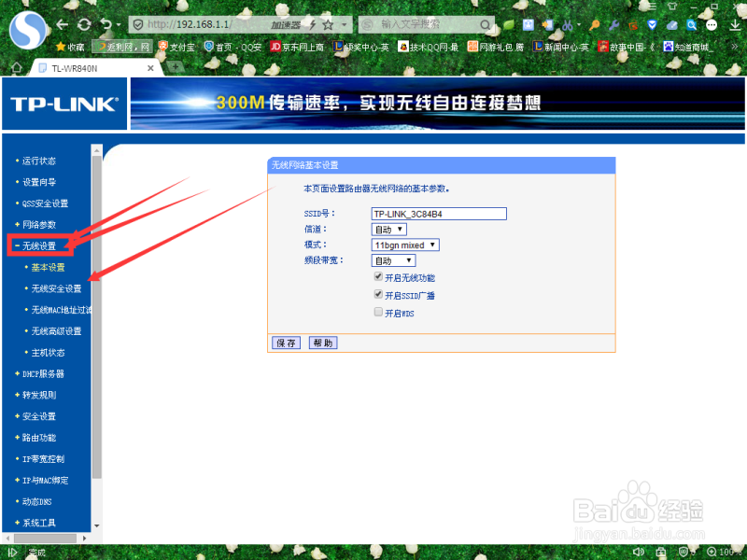Click the wrench tools icon
The height and width of the screenshot is (560, 747).
[x=614, y=25]
